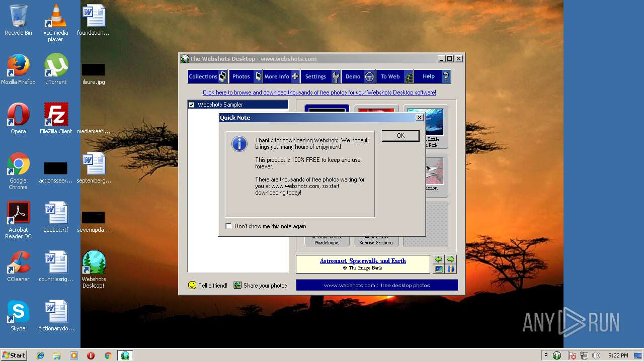Image resolution: width=644 pixels, height=362 pixels.
Task: Open Webshots Desktop! shortcut icon
Action: click(94, 269)
